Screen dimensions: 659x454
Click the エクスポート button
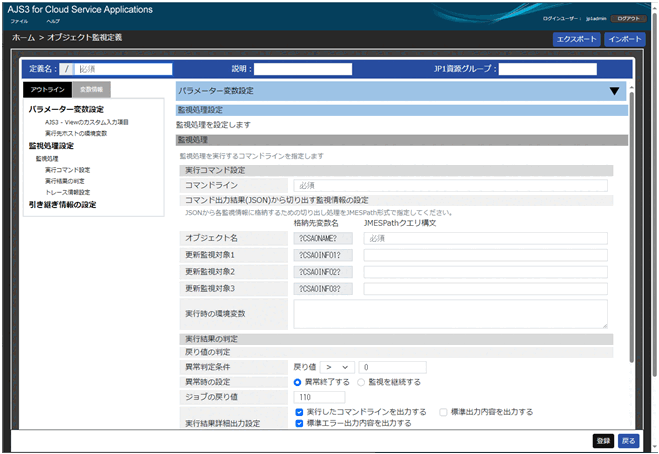(576, 39)
